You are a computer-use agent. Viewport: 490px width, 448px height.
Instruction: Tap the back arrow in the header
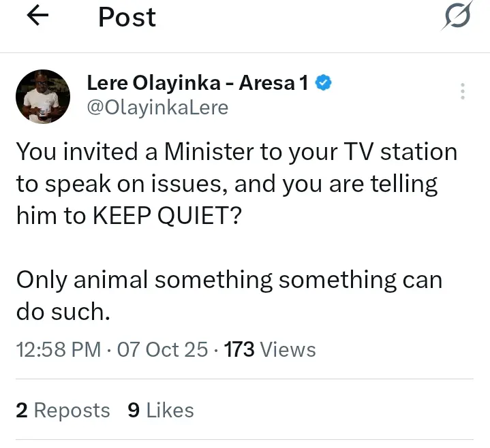point(37,17)
